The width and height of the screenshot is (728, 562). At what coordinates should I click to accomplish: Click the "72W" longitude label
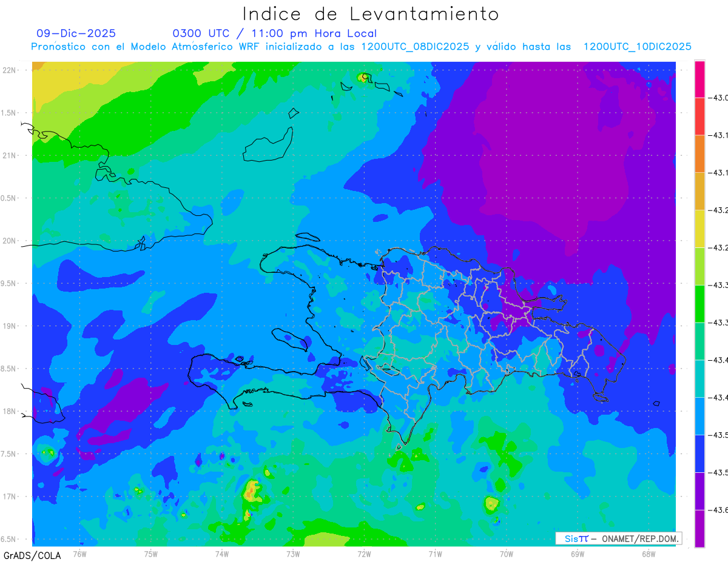point(364,554)
